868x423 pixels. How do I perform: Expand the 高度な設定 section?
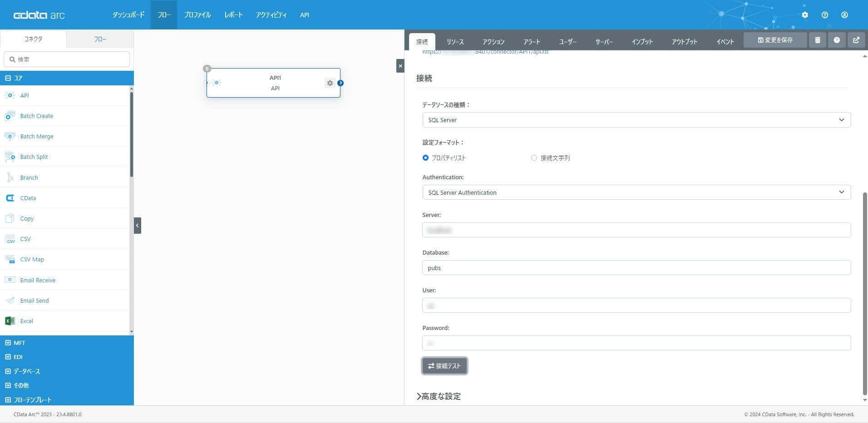(x=439, y=396)
